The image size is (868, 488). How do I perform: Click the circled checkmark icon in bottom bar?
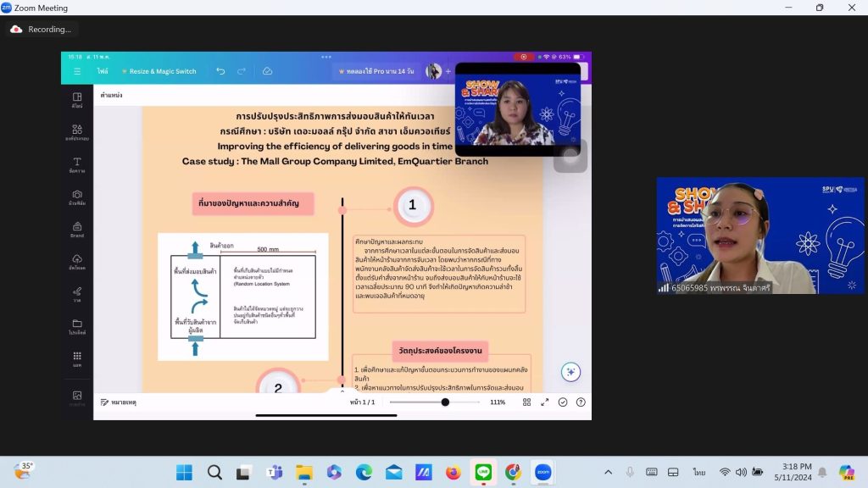click(563, 402)
